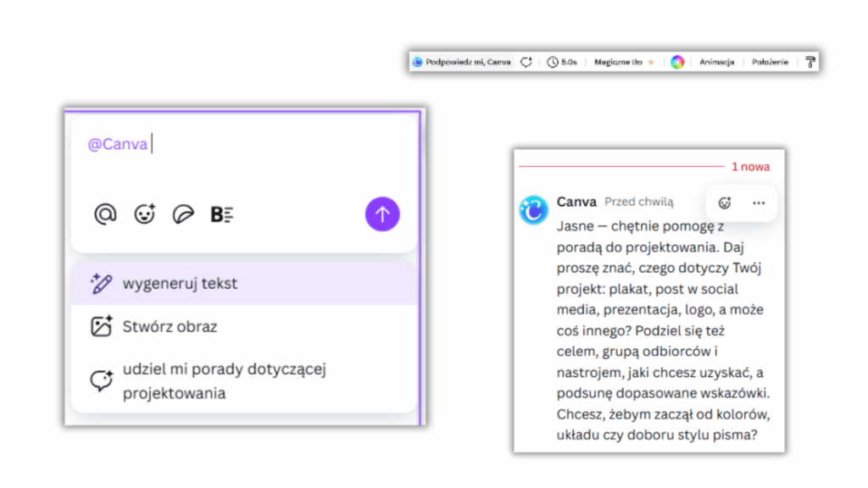Viewport: 868px width, 488px height.
Task: Click "Podpowiedz mi, Canva" button
Action: click(462, 62)
